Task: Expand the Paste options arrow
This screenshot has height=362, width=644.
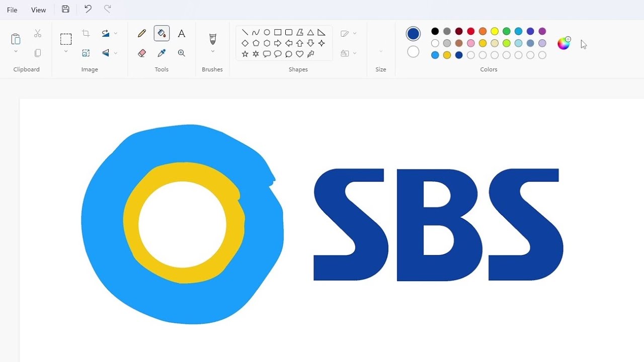Action: coord(16,52)
